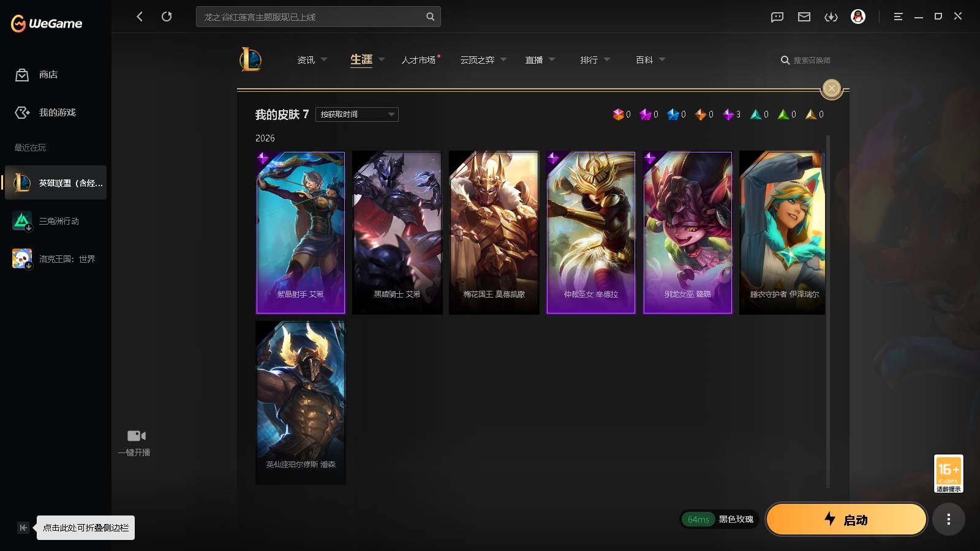Click the orange 启动 launch button
The image size is (980, 551).
click(x=846, y=519)
